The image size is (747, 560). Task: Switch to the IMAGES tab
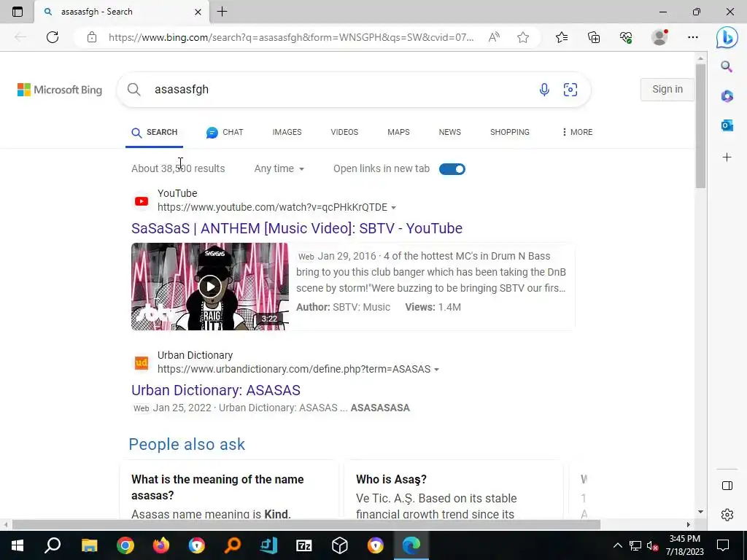pos(287,133)
